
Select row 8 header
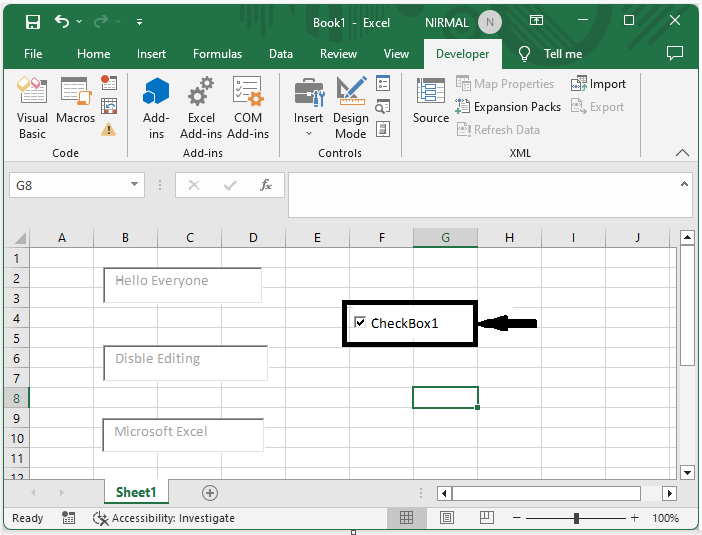(17, 398)
